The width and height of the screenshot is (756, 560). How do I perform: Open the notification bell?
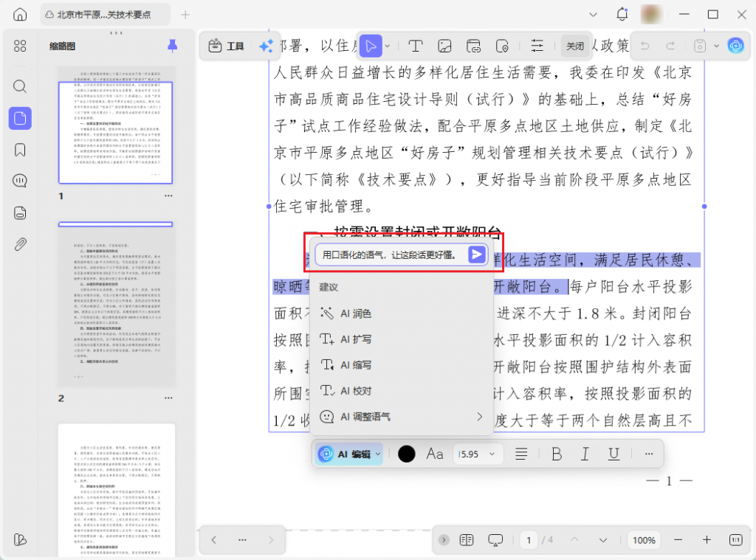tap(622, 15)
